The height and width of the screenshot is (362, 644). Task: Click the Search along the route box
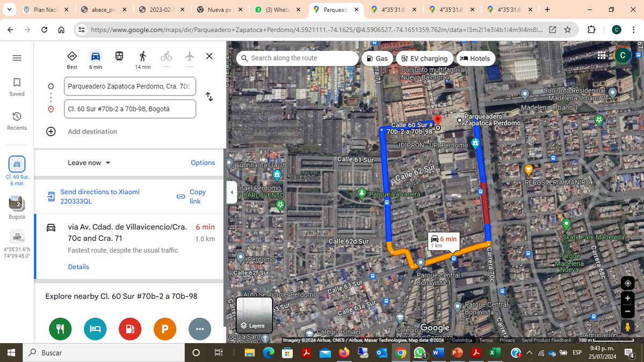(x=297, y=58)
